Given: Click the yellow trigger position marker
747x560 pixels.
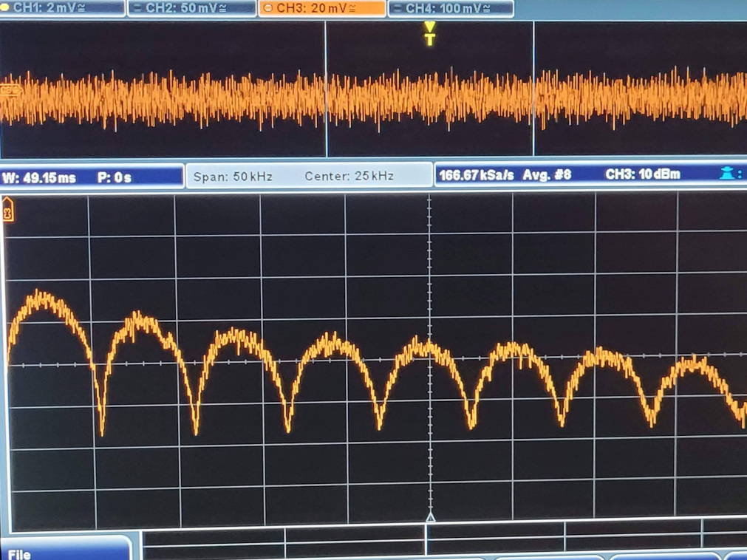Looking at the screenshot, I should (x=429, y=33).
